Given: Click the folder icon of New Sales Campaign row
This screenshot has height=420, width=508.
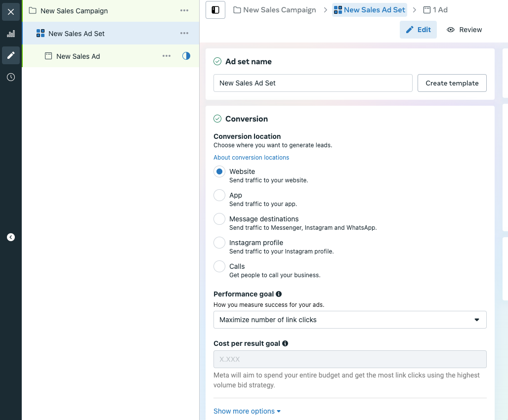Looking at the screenshot, I should (x=33, y=11).
